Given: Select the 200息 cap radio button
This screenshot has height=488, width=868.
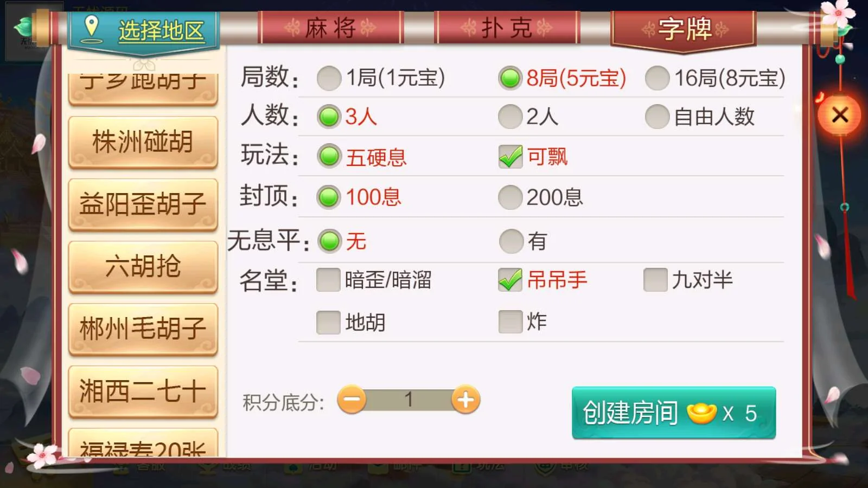Looking at the screenshot, I should click(x=541, y=197).
